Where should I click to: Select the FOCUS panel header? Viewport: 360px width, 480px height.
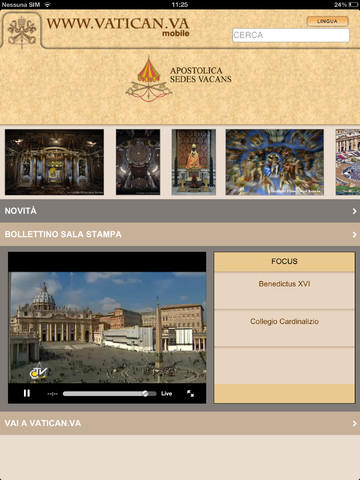click(x=284, y=262)
